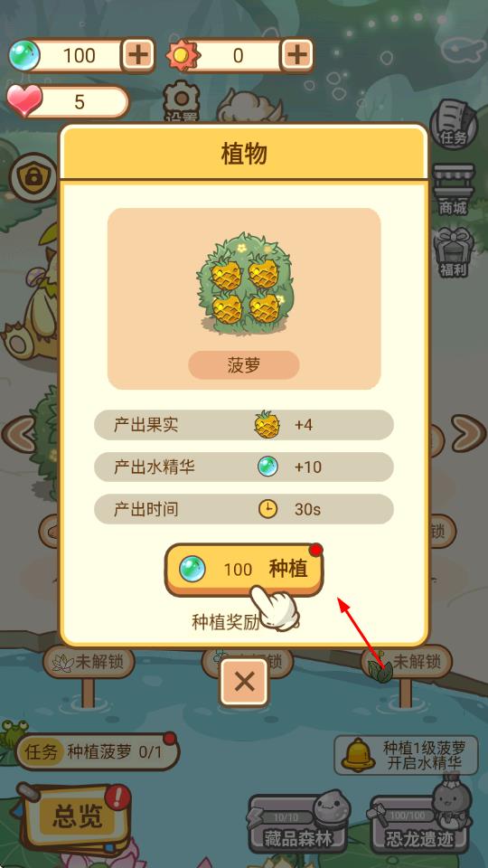The width and height of the screenshot is (488, 868).
Task: Tap the 任务 种植菠萝 0/1 quest bar
Action: click(x=98, y=751)
